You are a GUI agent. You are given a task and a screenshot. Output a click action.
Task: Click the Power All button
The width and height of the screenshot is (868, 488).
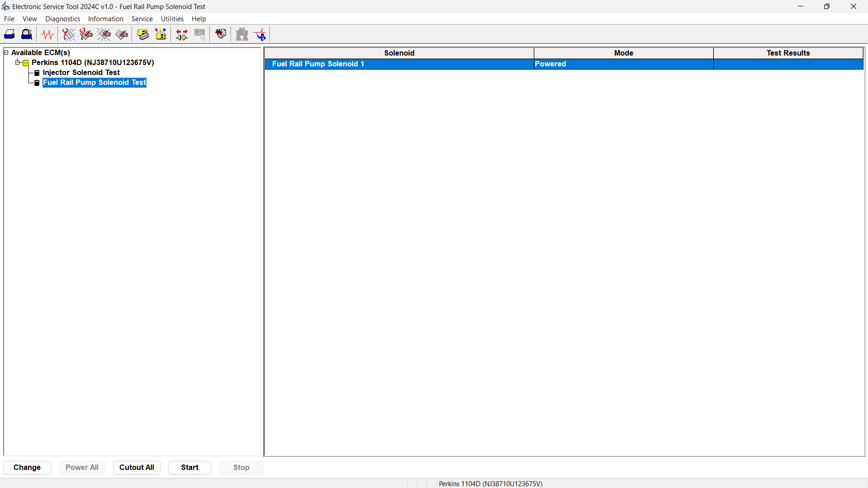82,467
